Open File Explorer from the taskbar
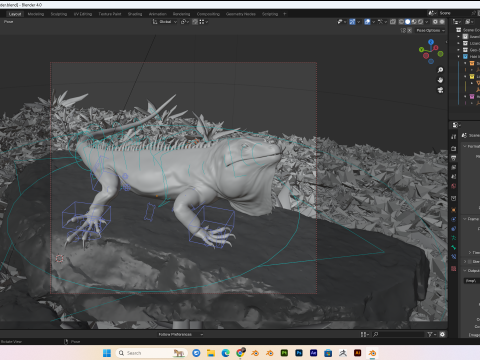This screenshot has height=360, width=480. point(211,353)
